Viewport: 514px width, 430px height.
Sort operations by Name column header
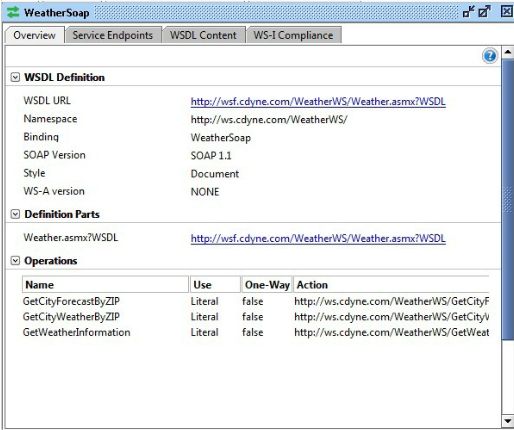[x=105, y=285]
